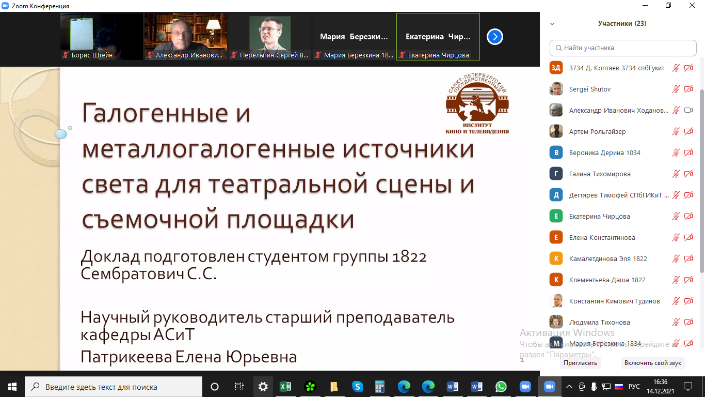This screenshot has width=705, height=397.
Task: Toggle camera icon for Александр Иванович Ходанович
Action: point(688,110)
